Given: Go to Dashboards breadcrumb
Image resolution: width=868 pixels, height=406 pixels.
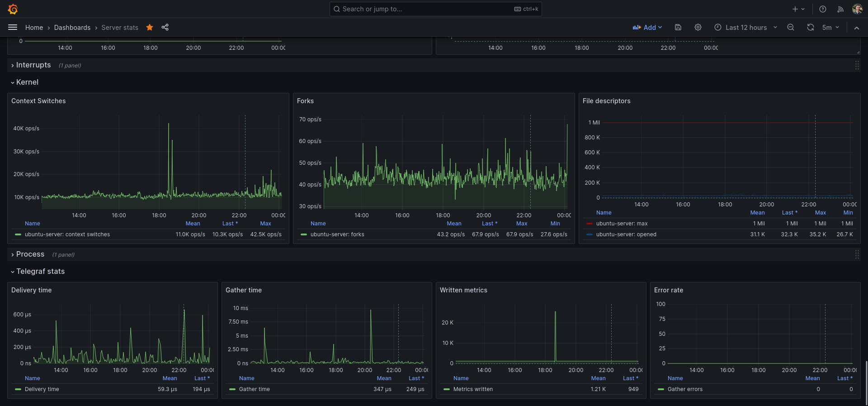Looking at the screenshot, I should pyautogui.click(x=72, y=28).
